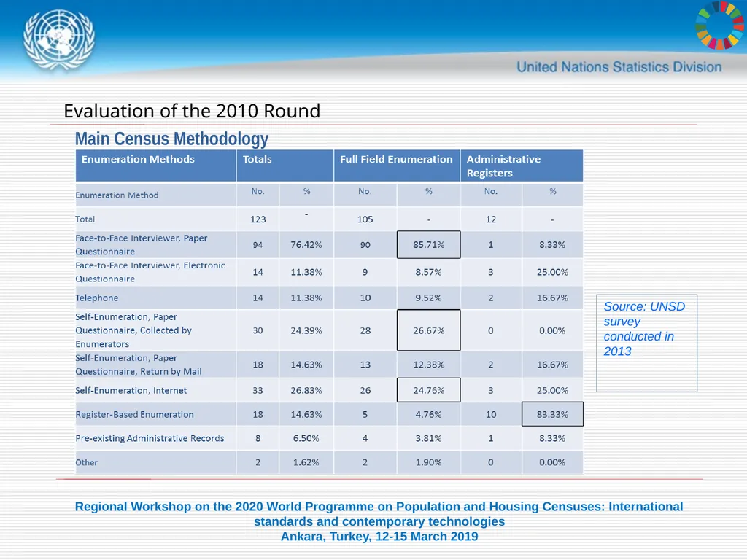Click '16.67%' in the Telephone row
The height and width of the screenshot is (560, 747).
[x=552, y=297]
